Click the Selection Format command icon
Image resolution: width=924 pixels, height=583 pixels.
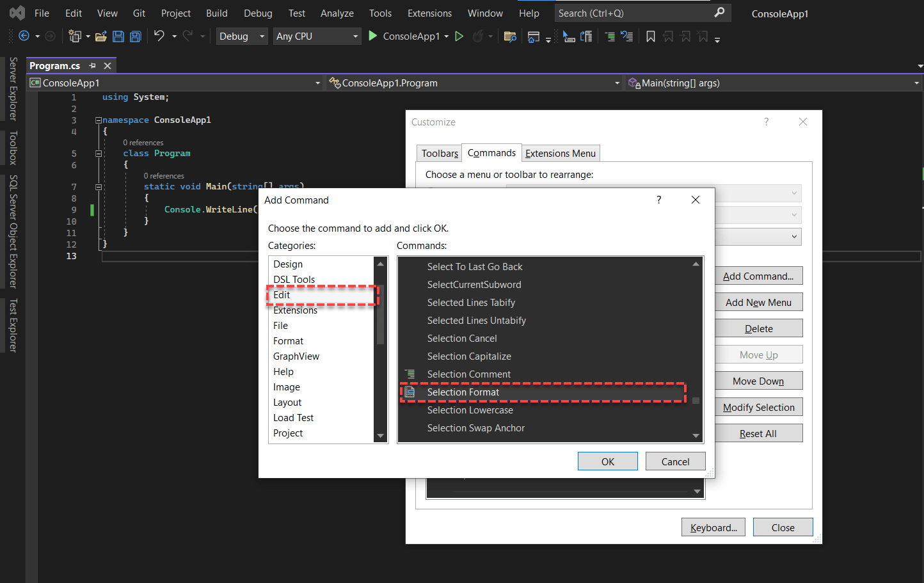pyautogui.click(x=410, y=392)
